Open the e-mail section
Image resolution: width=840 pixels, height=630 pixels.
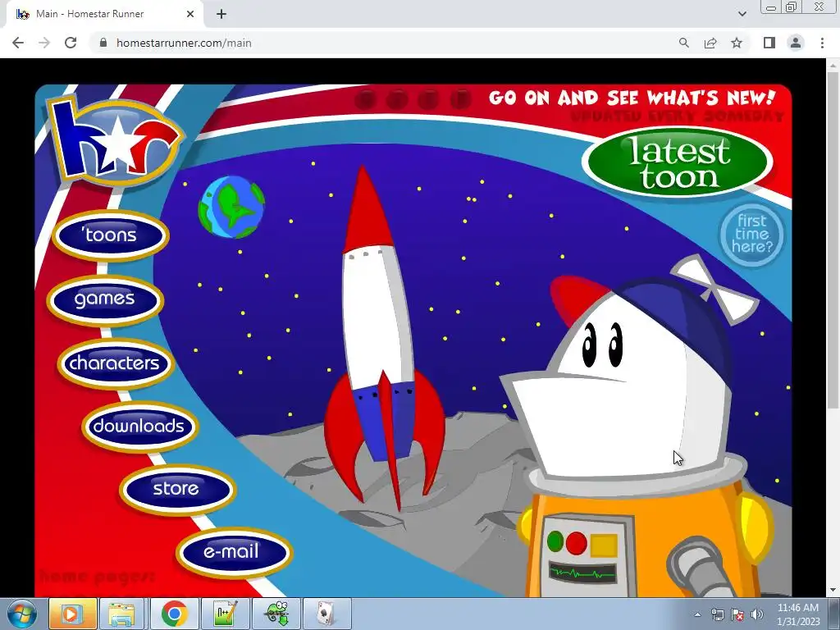[234, 552]
